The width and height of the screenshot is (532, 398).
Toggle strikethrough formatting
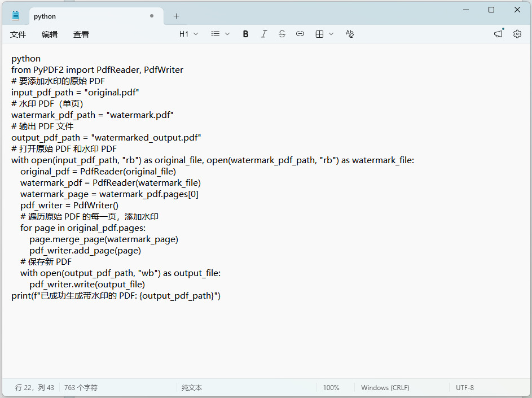pyautogui.click(x=282, y=34)
